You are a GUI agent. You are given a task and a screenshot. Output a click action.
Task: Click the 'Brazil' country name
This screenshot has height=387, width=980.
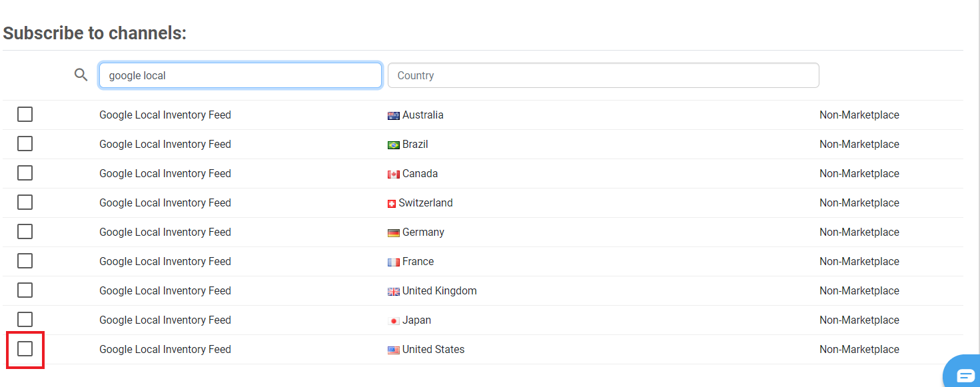(415, 144)
